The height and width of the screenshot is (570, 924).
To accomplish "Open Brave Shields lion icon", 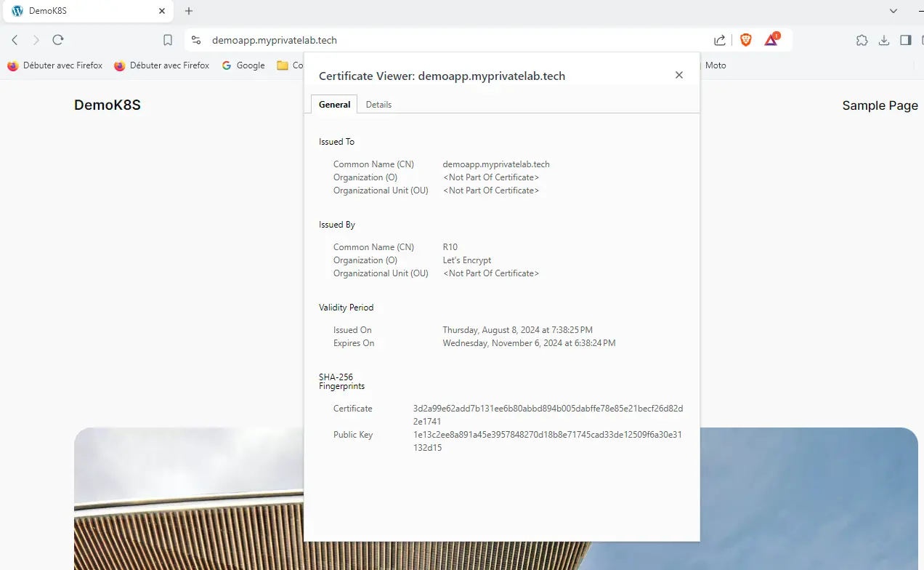I will tap(746, 40).
